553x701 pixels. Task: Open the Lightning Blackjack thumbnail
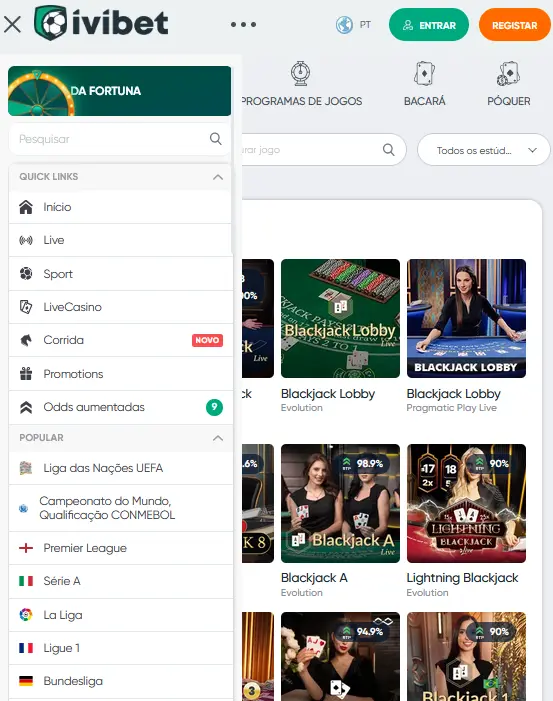click(x=466, y=503)
